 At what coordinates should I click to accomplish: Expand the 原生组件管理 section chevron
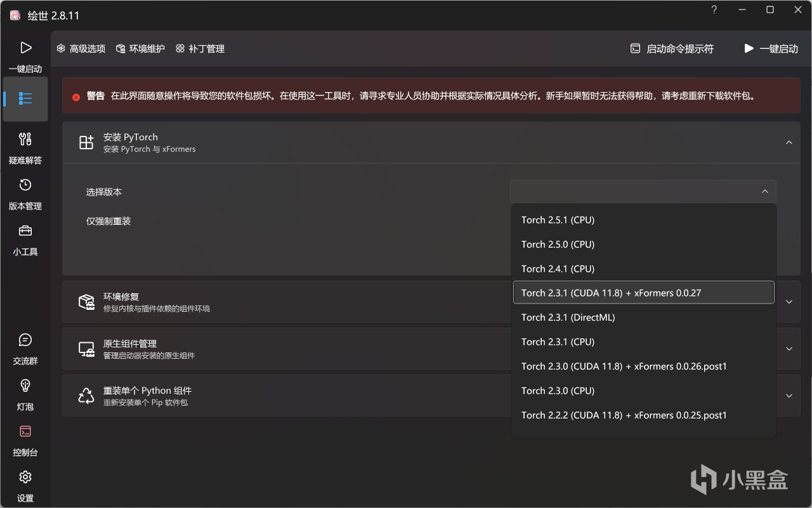[789, 349]
